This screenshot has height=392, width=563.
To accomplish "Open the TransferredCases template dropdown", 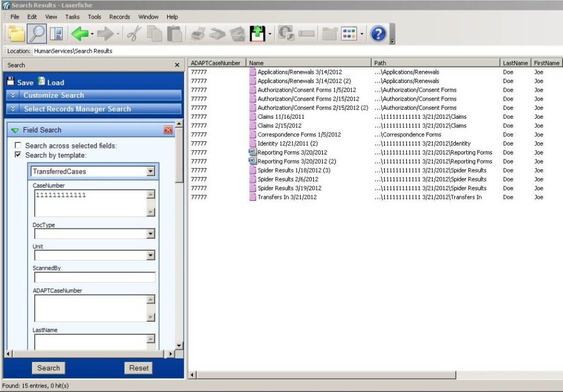I will click(151, 172).
